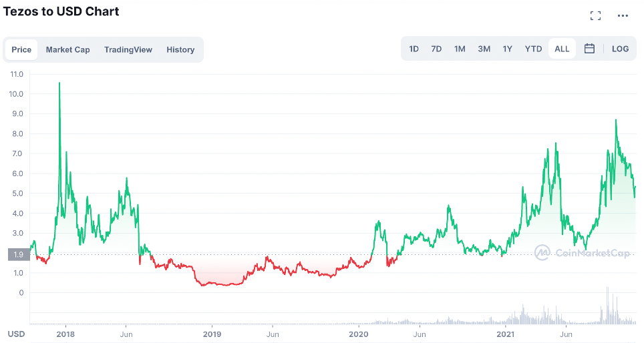
Task: Open the calendar date range picker
Action: (589, 49)
